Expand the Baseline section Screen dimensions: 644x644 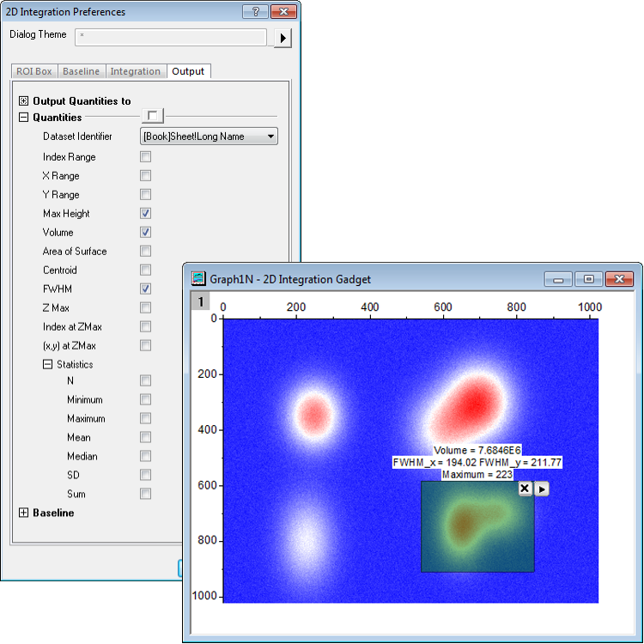24,513
